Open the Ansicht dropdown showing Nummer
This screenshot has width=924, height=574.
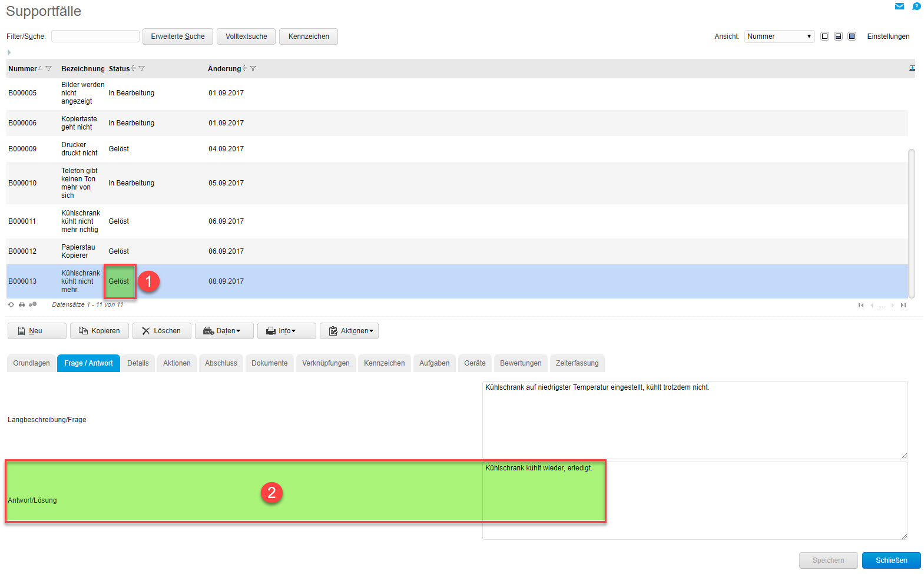[x=779, y=37]
